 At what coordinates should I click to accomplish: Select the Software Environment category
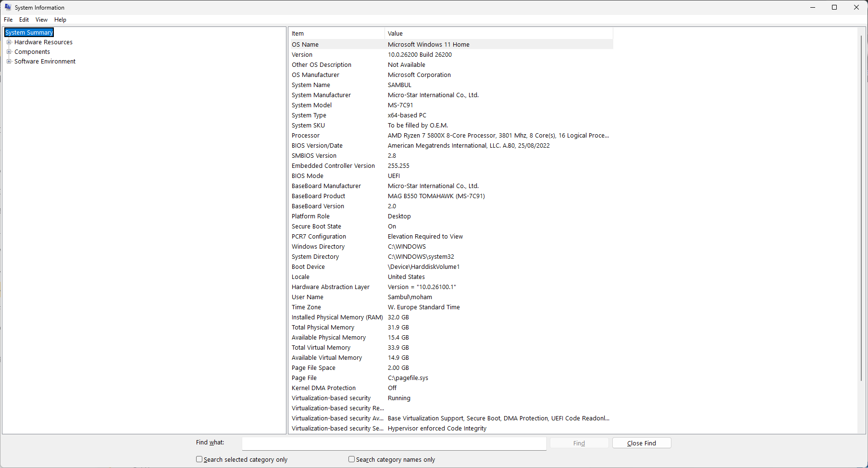pos(45,62)
